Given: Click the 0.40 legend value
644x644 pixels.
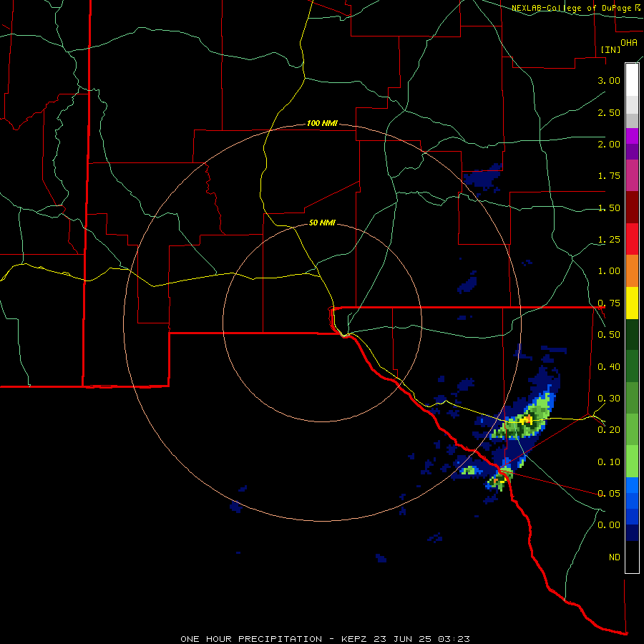Looking at the screenshot, I should pos(609,367).
